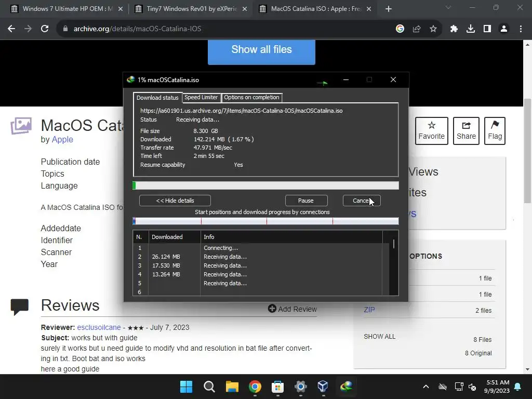532x399 pixels.
Task: Cancel the download
Action: point(362,201)
